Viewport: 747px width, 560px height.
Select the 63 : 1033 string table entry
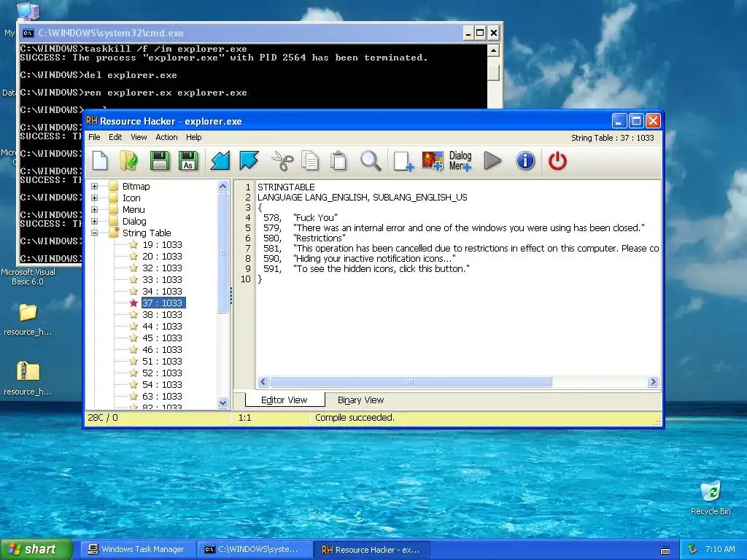tap(162, 396)
